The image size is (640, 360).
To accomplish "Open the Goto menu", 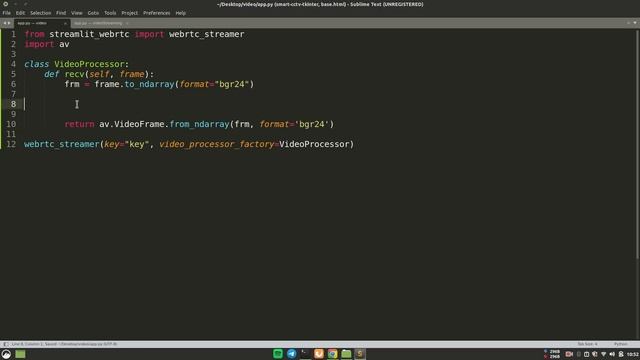I will click(x=93, y=13).
